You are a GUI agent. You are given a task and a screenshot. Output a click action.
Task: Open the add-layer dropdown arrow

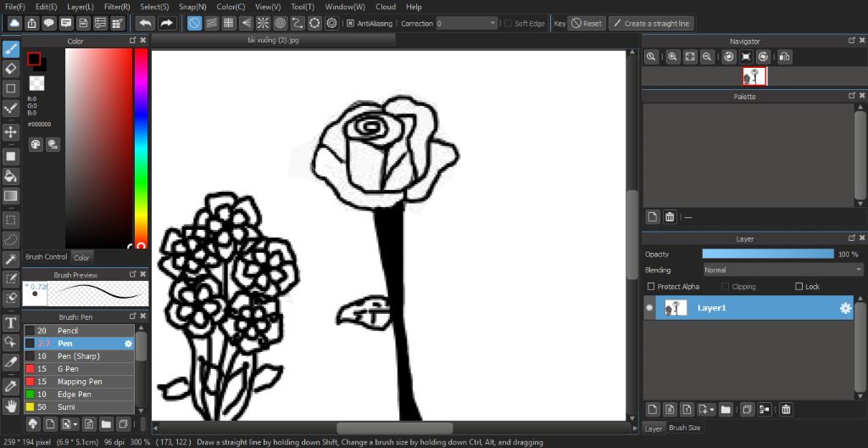tap(712, 410)
